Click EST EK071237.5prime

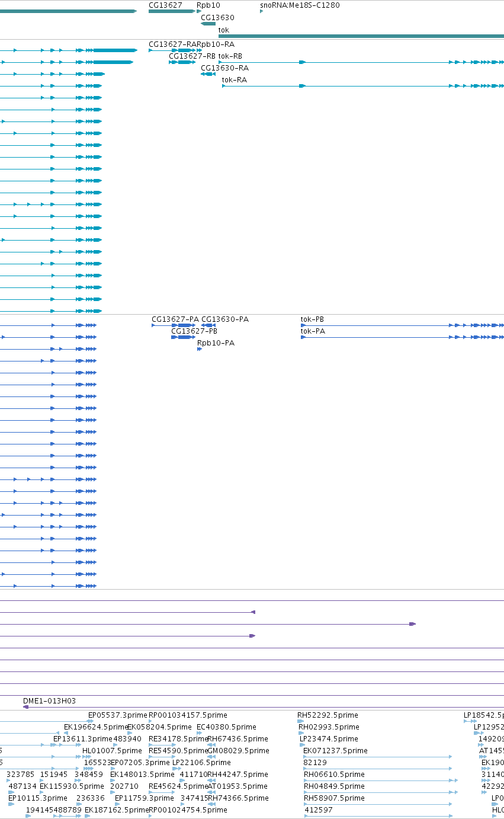(x=335, y=750)
